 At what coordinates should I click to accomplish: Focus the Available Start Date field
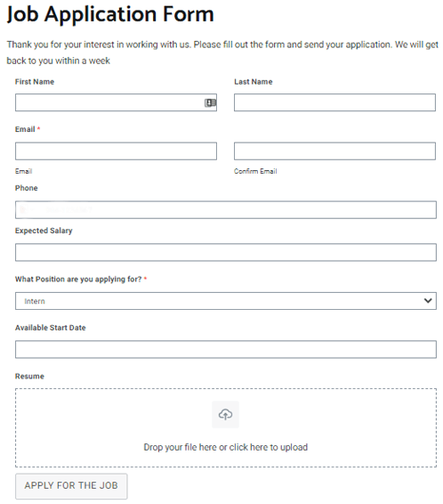[226, 349]
